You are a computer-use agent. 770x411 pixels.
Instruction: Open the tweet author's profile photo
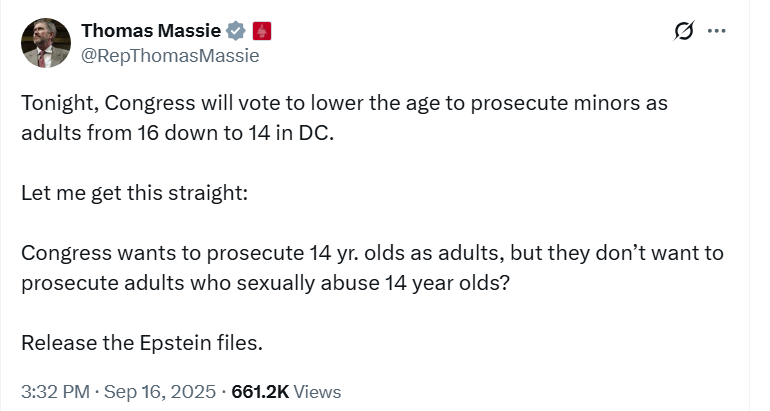click(x=46, y=43)
